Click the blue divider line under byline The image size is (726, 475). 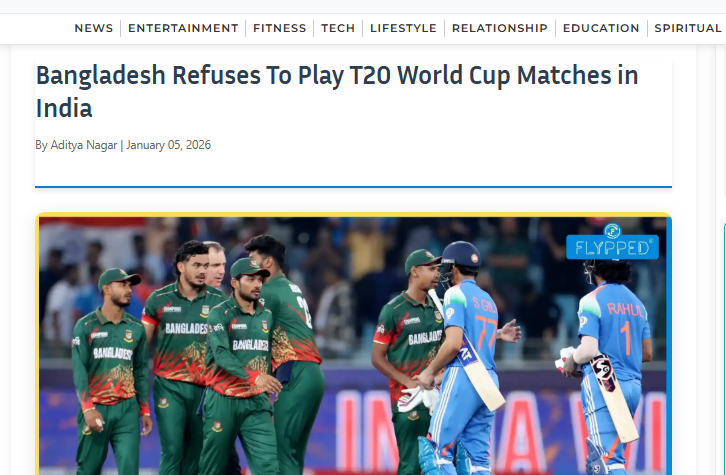pyautogui.click(x=353, y=187)
